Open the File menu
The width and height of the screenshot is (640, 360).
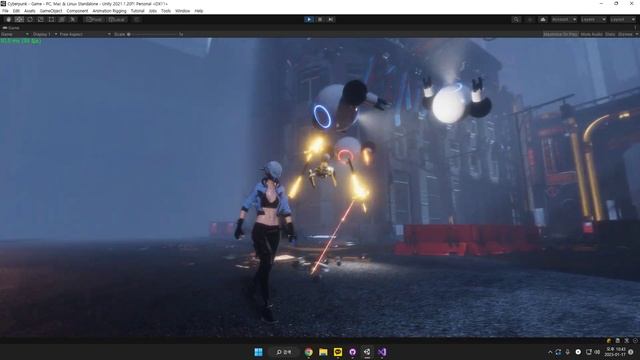[5, 11]
